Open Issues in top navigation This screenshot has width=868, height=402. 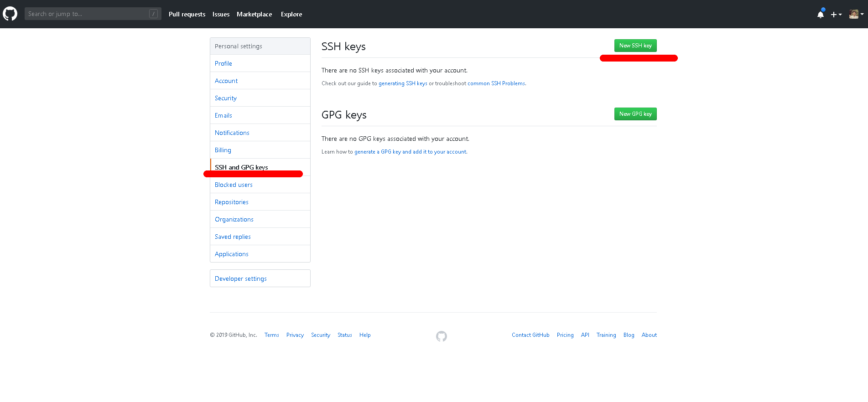tap(221, 14)
